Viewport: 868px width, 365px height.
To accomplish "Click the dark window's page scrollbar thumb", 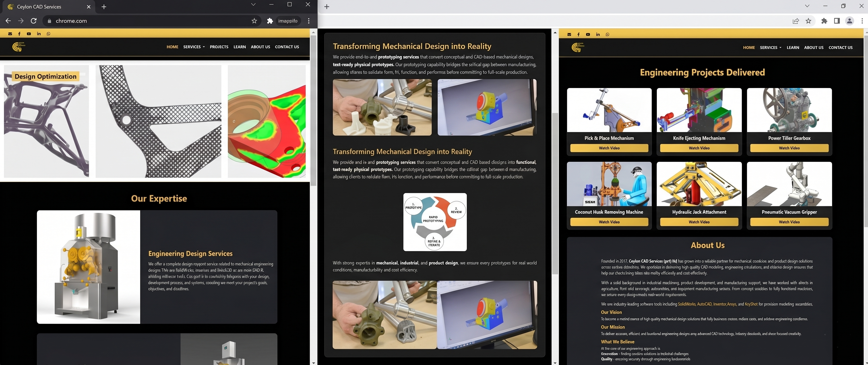I will (x=313, y=110).
